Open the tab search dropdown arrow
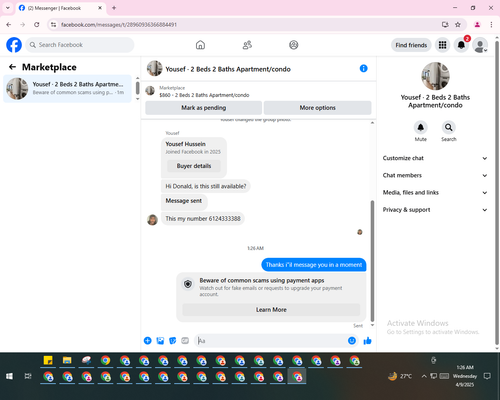 pos(8,8)
